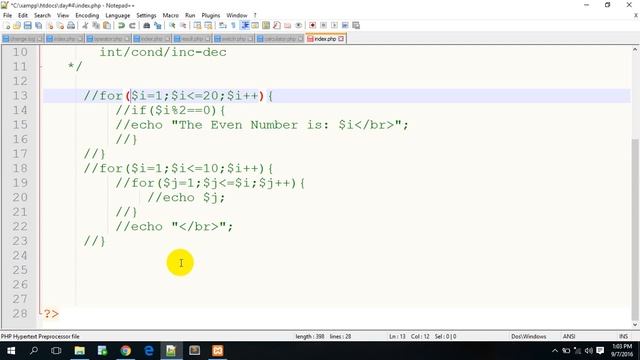
Task: Expand the system tray hidden icons chevron
Action: click(x=555, y=351)
